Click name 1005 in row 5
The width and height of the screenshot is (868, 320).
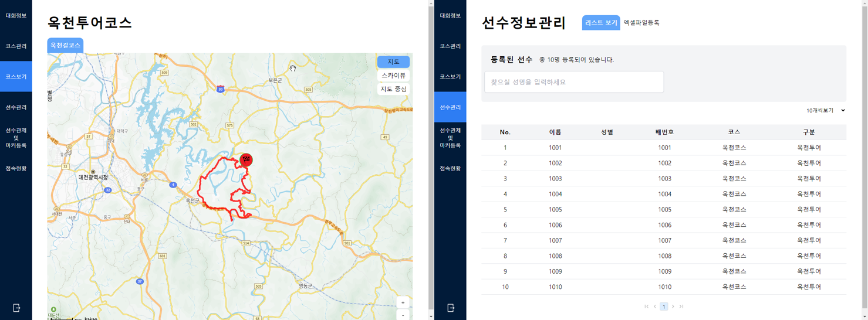coord(555,210)
